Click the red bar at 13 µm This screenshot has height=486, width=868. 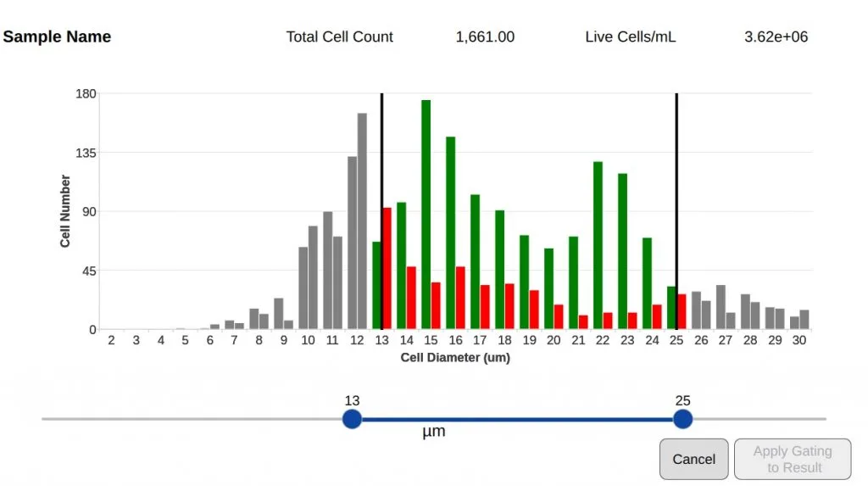coord(387,268)
